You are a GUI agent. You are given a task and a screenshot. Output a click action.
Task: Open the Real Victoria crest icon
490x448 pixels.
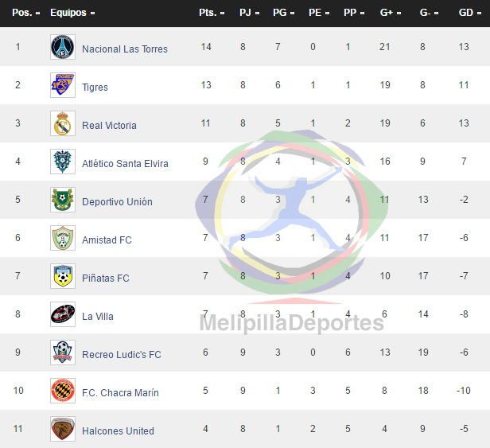pyautogui.click(x=63, y=123)
